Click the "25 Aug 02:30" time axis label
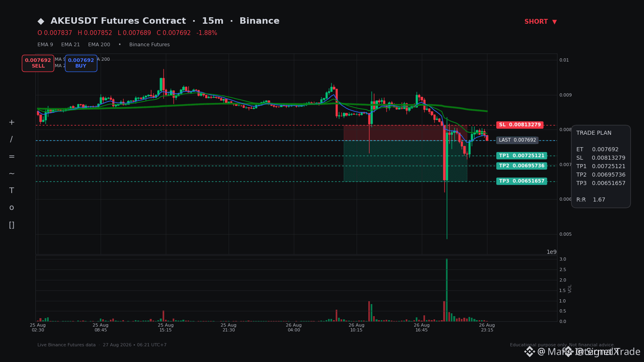 38,327
